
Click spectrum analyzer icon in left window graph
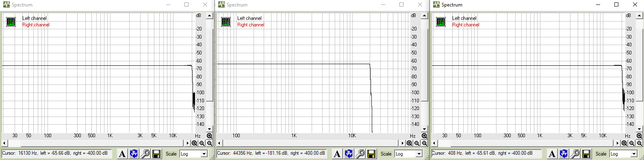(x=11, y=22)
